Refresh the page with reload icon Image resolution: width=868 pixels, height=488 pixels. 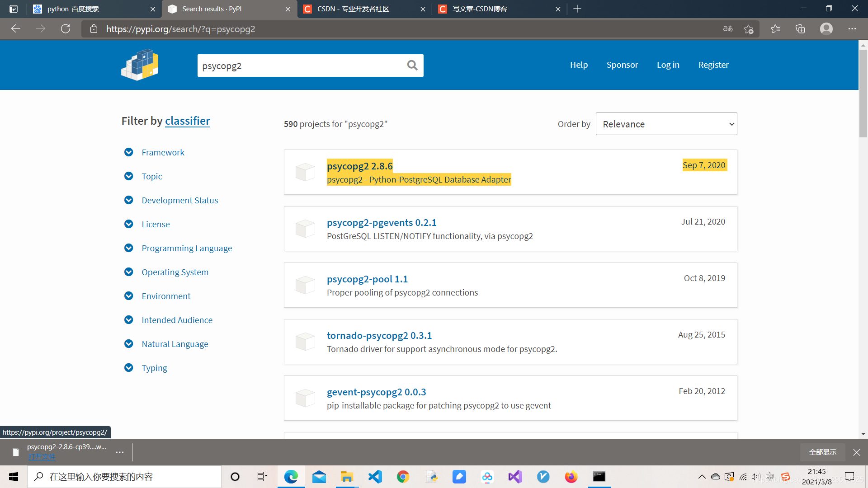(66, 29)
